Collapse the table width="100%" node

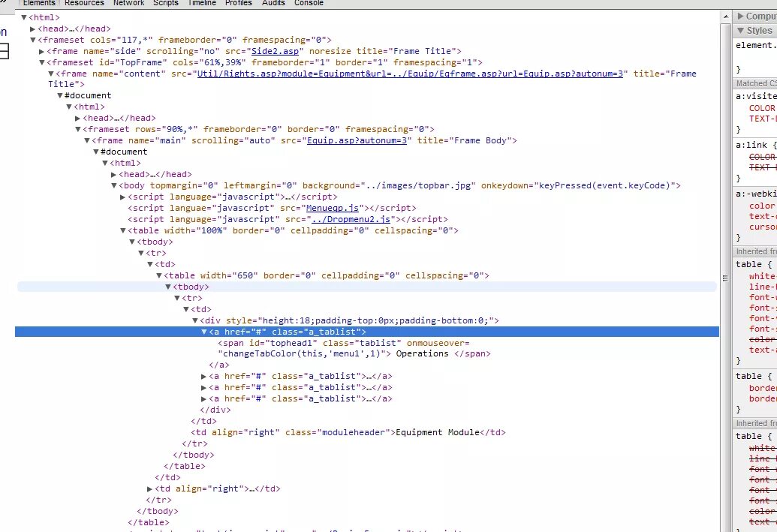tap(123, 231)
